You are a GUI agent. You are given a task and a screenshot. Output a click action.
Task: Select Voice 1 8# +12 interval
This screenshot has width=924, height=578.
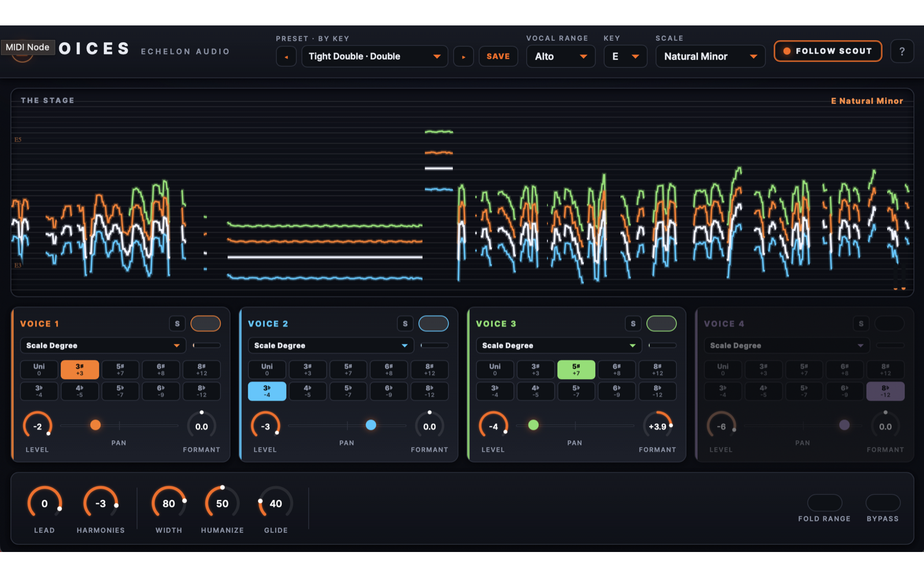[x=202, y=370]
